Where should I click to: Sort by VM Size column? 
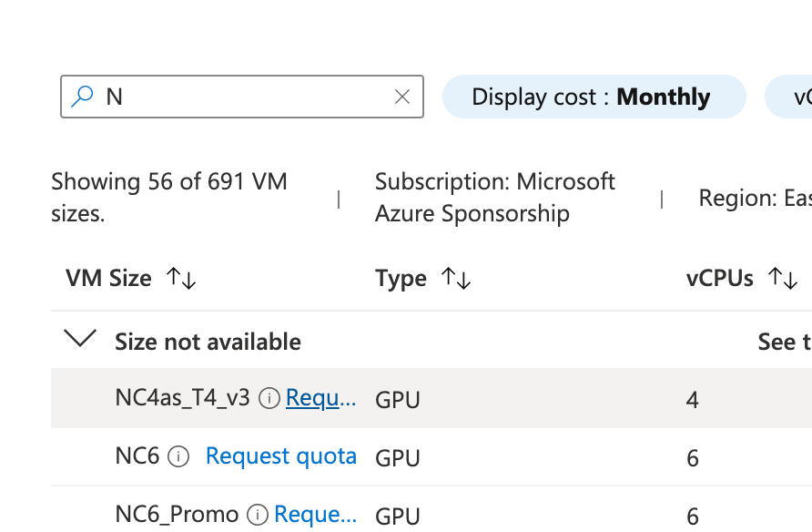[182, 279]
